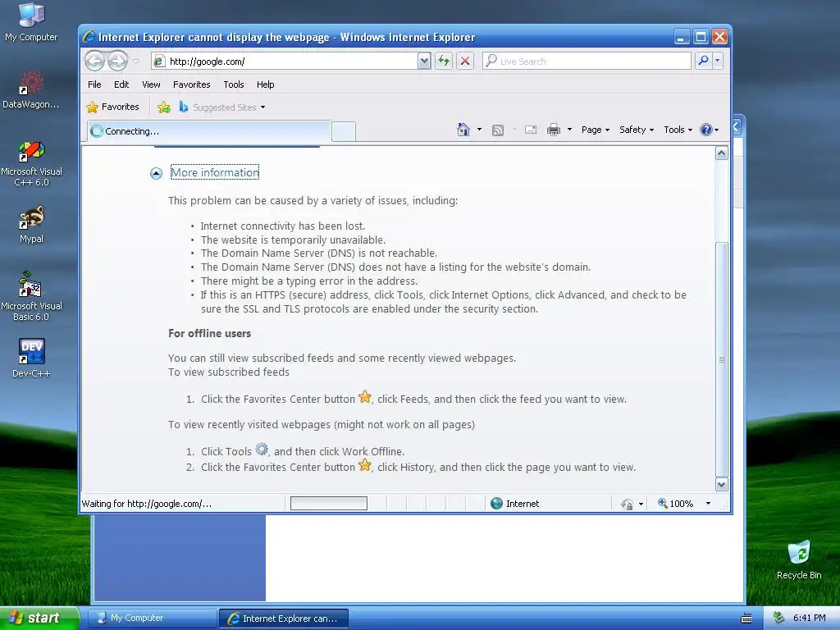
Task: Click the DataWagon desktop shortcut
Action: [30, 90]
